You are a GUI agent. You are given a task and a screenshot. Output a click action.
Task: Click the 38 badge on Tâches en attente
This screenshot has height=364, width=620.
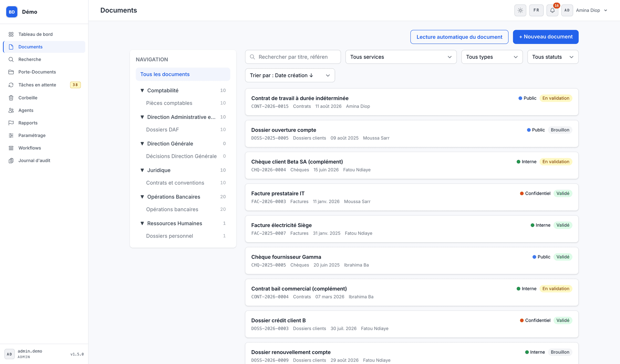pos(75,85)
